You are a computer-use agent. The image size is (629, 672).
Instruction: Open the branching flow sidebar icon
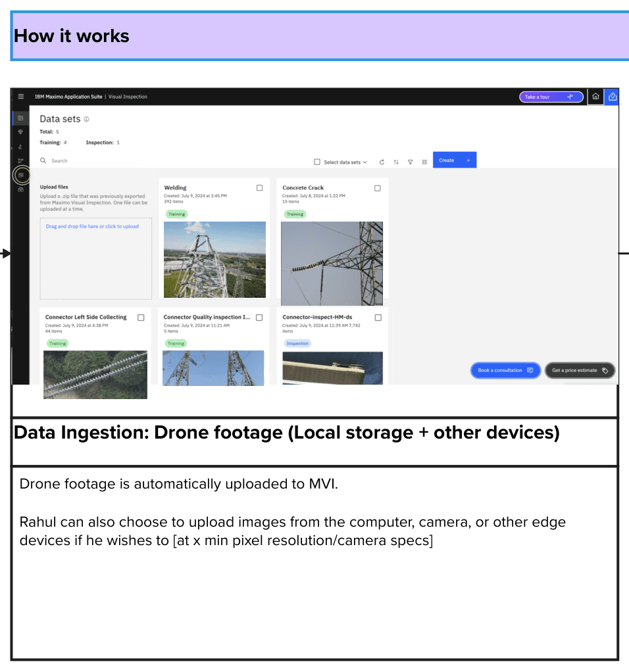click(x=20, y=160)
